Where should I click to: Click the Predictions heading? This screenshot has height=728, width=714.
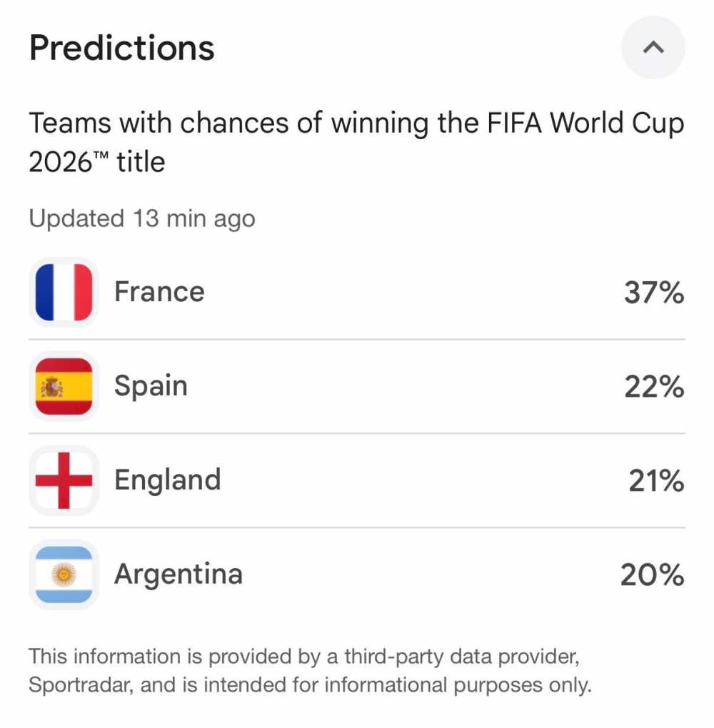click(121, 48)
